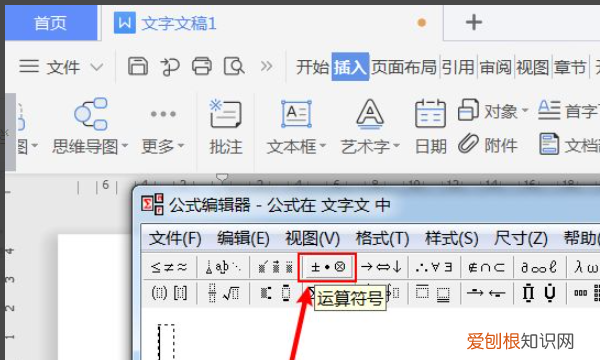Open 帮助 menu in formula editor
This screenshot has height=360, width=600.
click(x=581, y=239)
